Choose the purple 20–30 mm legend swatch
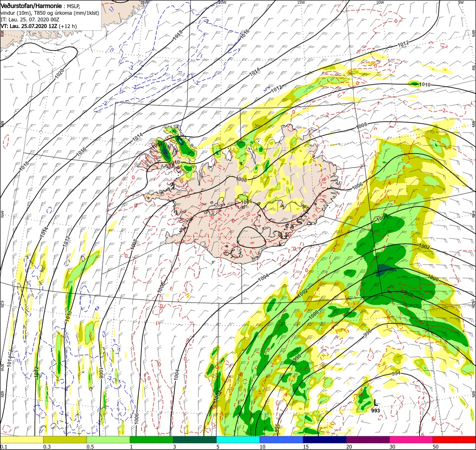The width and height of the screenshot is (476, 450). [367, 440]
